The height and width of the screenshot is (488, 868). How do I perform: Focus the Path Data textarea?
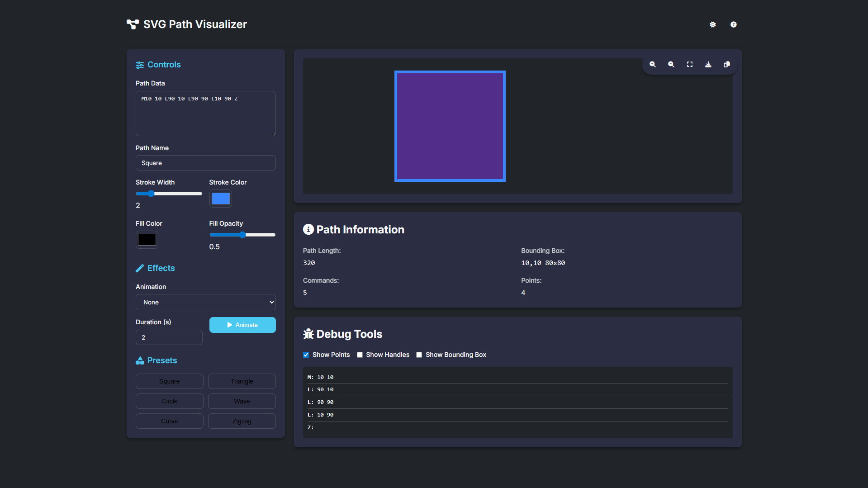(206, 114)
